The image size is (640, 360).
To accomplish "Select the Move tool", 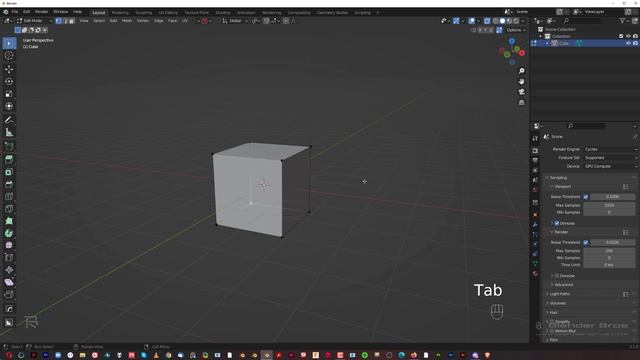I will pos(9,69).
